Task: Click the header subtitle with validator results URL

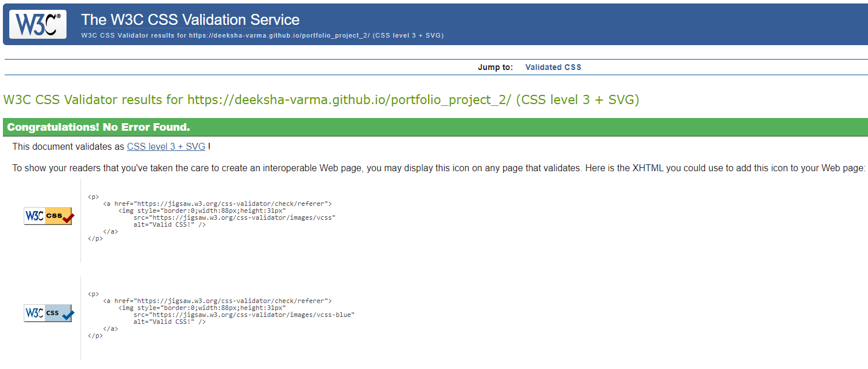Action: (x=262, y=35)
